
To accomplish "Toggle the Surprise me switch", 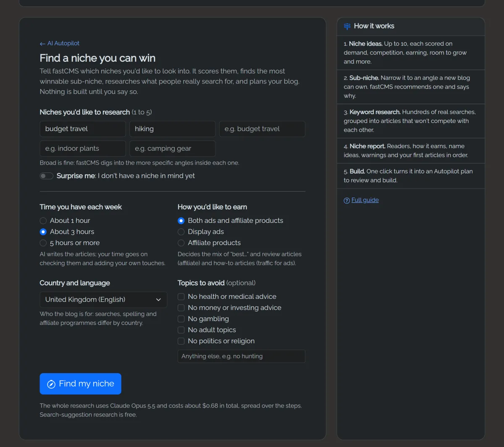I will click(x=47, y=176).
